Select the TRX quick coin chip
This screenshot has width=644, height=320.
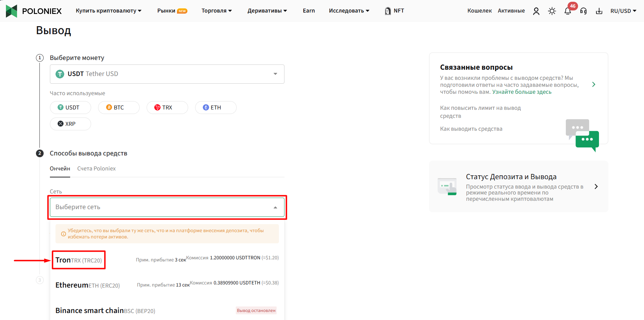point(167,107)
